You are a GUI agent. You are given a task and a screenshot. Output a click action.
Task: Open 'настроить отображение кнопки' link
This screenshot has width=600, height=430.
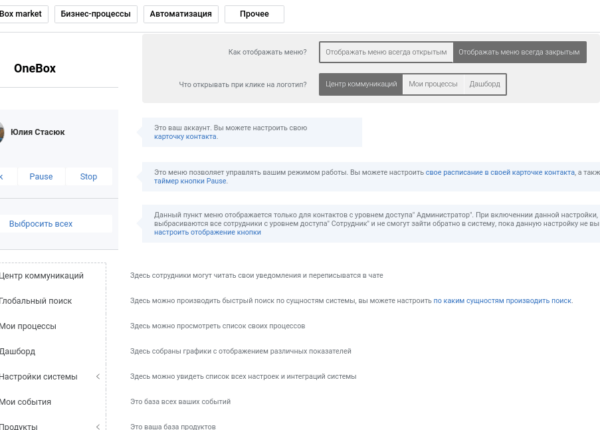click(208, 231)
